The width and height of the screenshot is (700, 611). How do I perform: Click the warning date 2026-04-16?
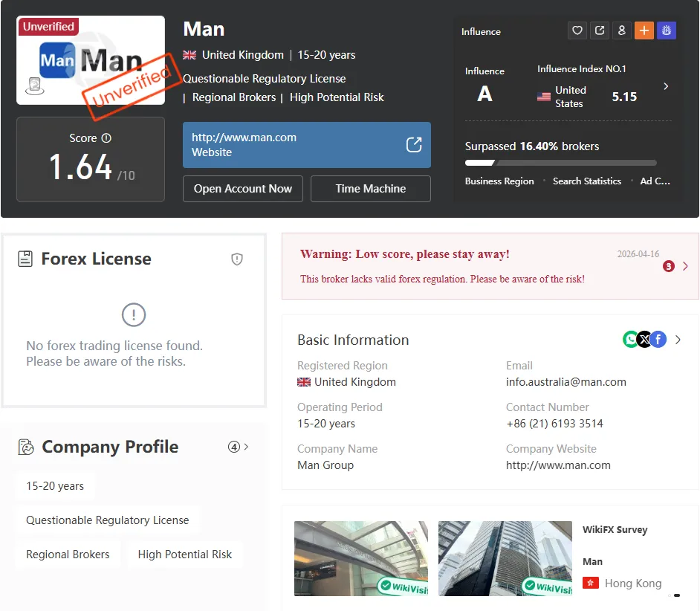tap(638, 254)
